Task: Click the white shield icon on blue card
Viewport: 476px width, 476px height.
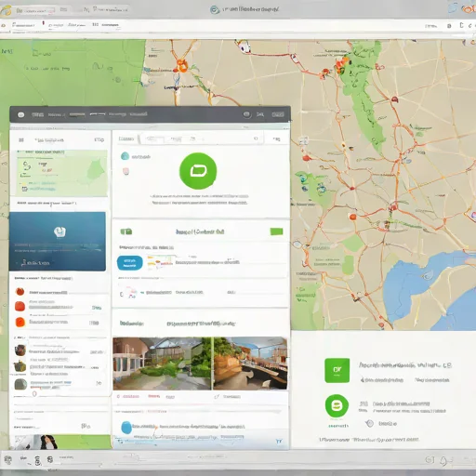Action: [x=59, y=231]
